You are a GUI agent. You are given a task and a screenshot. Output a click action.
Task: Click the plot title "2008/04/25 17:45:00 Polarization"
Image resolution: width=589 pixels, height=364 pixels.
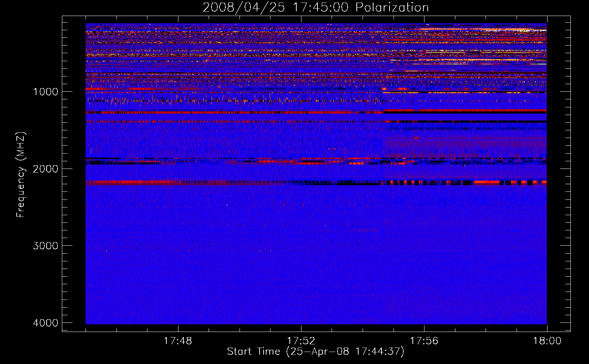point(316,7)
